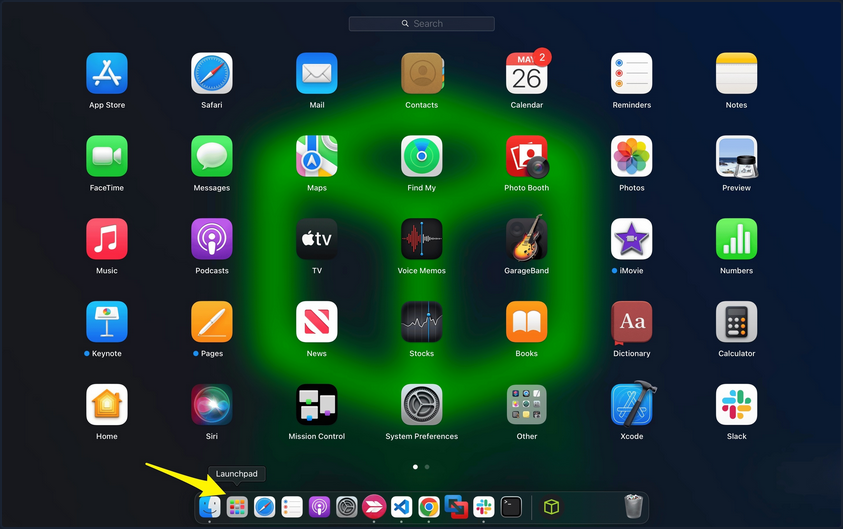Open the Numbers app

click(737, 239)
